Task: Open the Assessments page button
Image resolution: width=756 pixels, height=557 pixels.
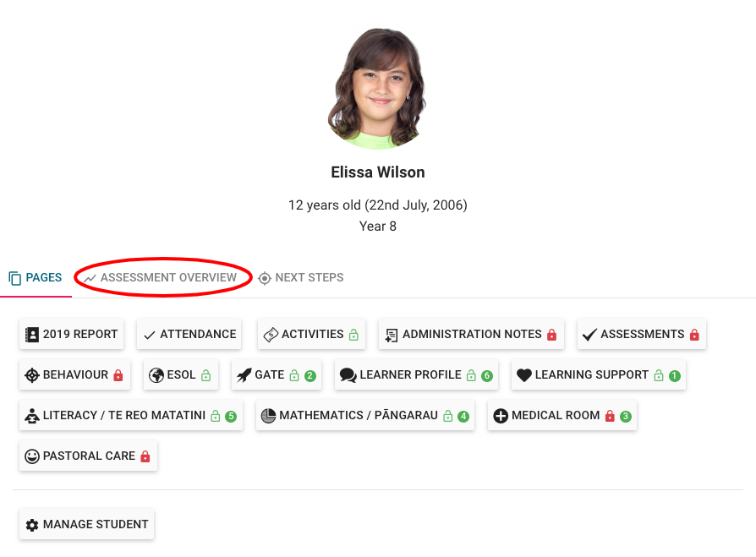Action: (641, 335)
